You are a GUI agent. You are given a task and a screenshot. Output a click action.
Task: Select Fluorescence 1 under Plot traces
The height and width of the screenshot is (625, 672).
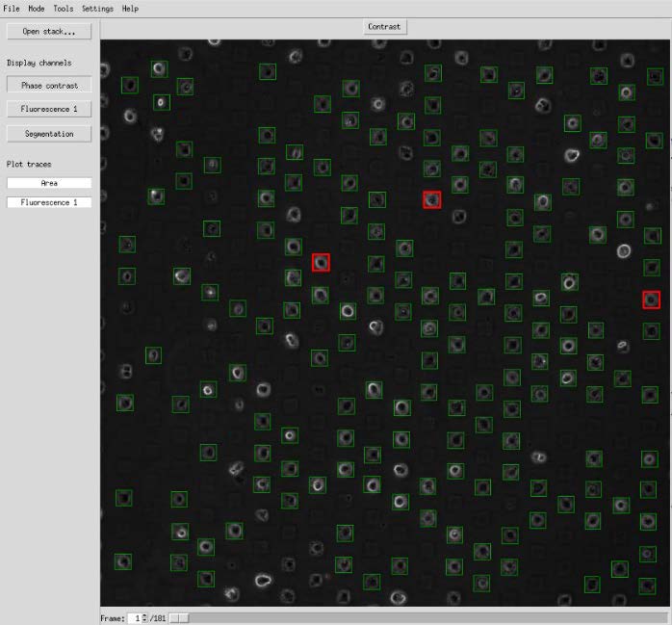coord(49,202)
